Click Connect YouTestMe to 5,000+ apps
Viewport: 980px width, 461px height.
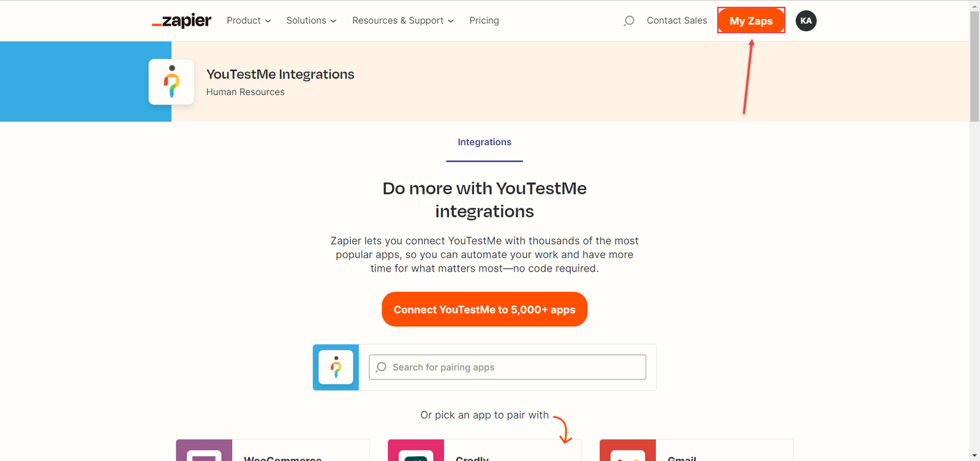484,310
